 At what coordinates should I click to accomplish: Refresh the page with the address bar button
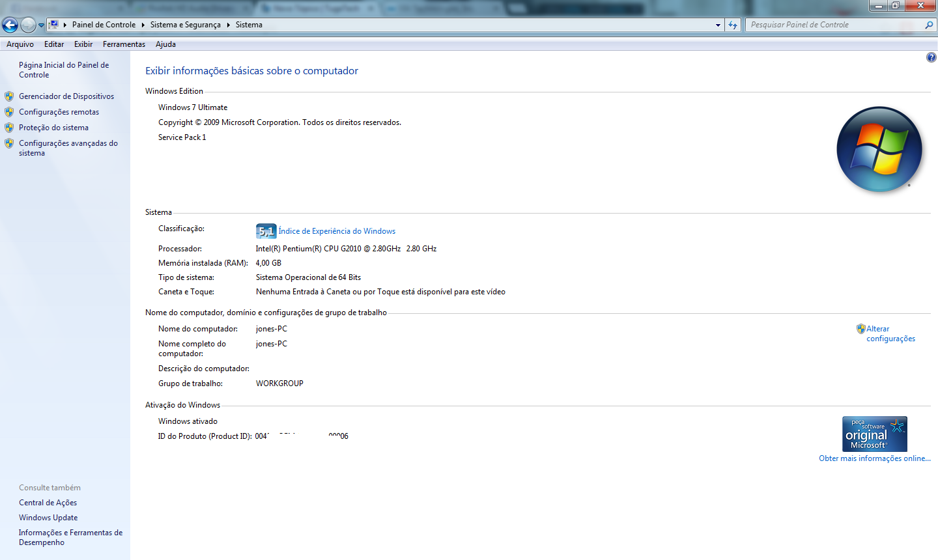tap(733, 25)
